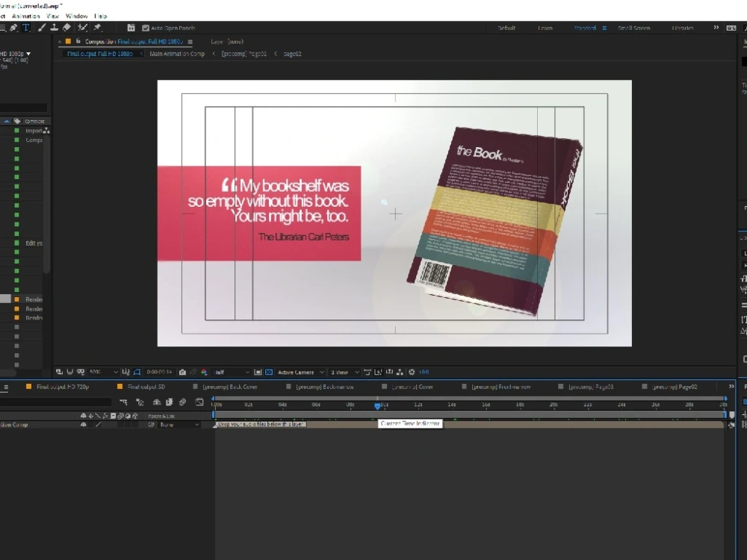Open the View menu

click(x=52, y=16)
